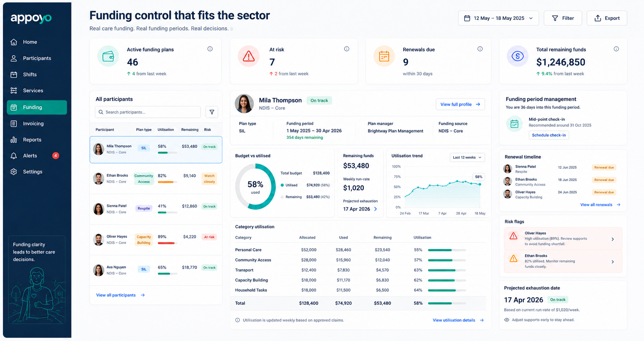Click the appoyo logo
This screenshot has width=644, height=341.
(x=31, y=18)
